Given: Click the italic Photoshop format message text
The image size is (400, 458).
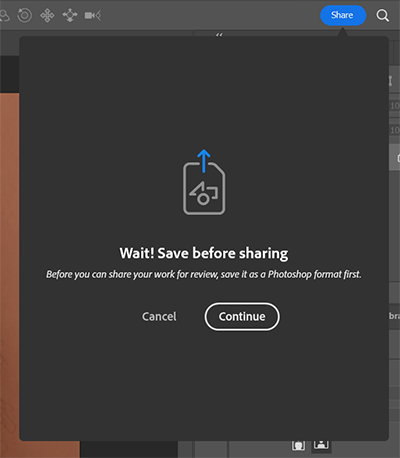Looking at the screenshot, I should pyautogui.click(x=204, y=274).
